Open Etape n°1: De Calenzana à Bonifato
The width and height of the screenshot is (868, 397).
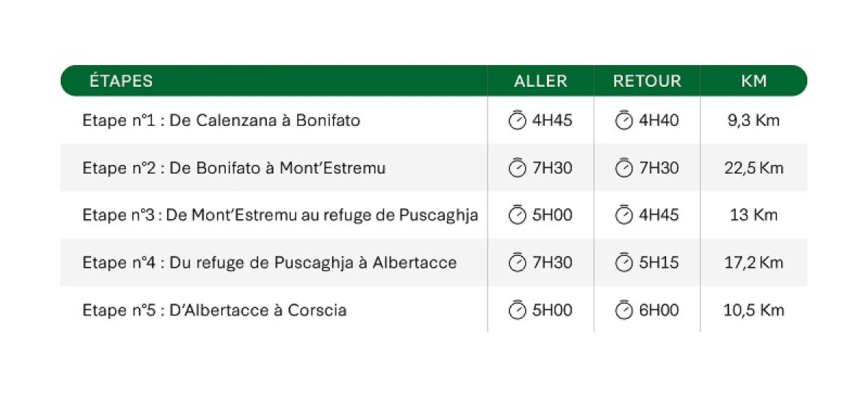pos(221,120)
